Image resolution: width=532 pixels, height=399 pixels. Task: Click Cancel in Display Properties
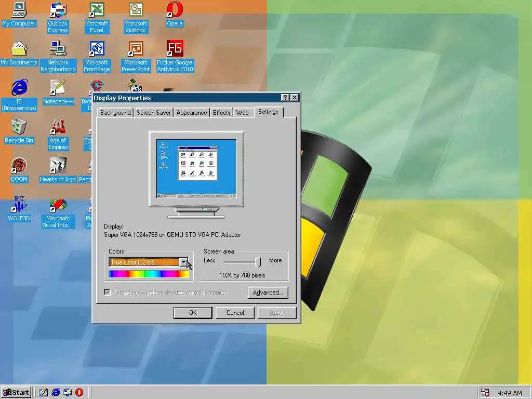click(235, 313)
